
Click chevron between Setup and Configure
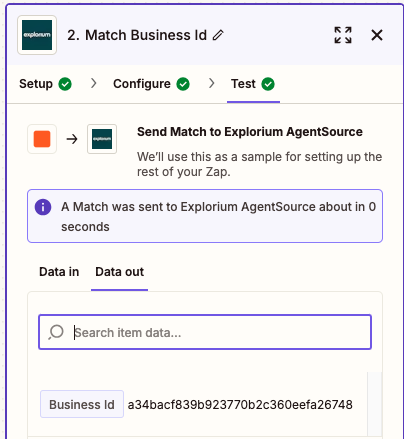[94, 83]
